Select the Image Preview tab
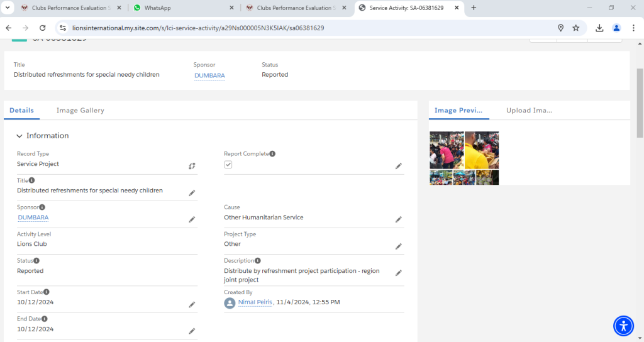This screenshot has width=644, height=342. point(458,110)
